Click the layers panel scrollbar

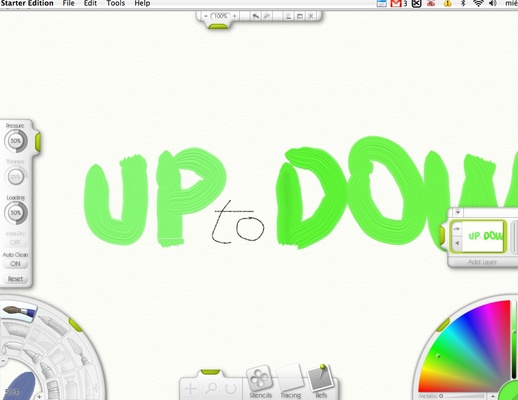click(x=514, y=237)
